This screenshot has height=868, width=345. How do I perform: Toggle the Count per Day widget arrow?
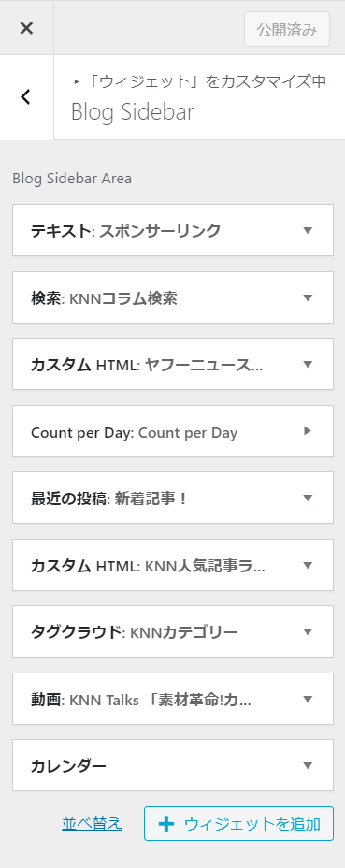tap(309, 431)
